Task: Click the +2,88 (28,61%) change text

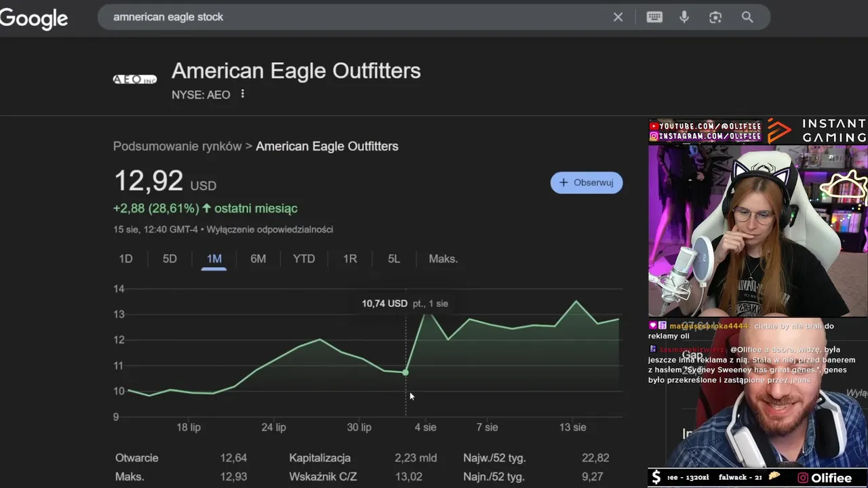Action: [156, 208]
